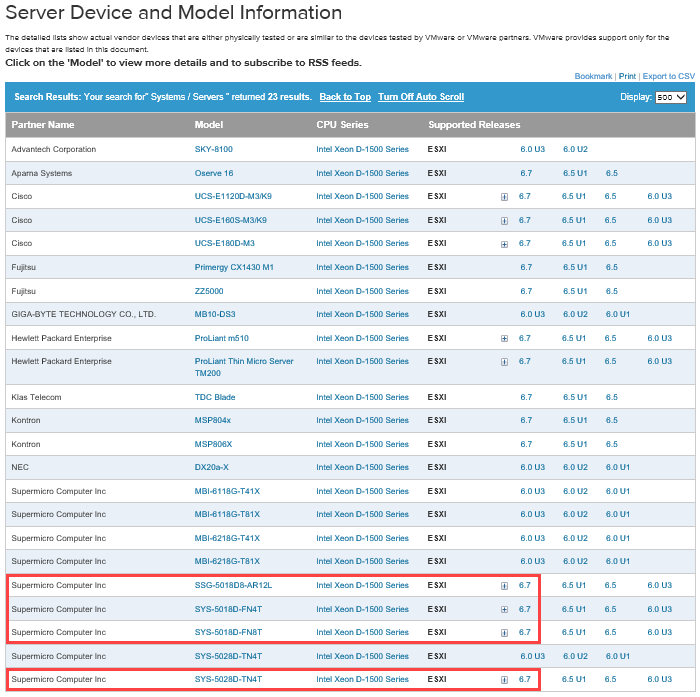This screenshot has width=700, height=697.
Task: Click the Print link
Action: 627,76
